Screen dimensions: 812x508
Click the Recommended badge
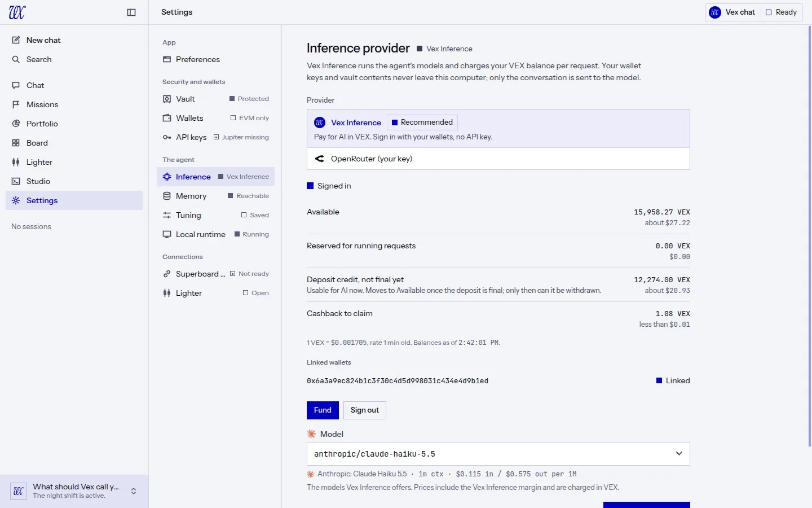tap(422, 122)
